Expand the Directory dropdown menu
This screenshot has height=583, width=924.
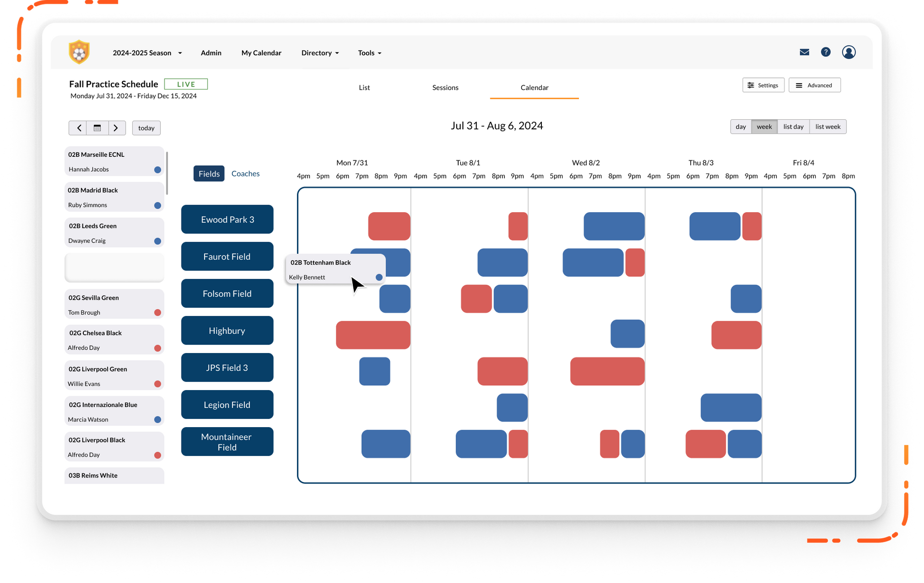pos(319,52)
